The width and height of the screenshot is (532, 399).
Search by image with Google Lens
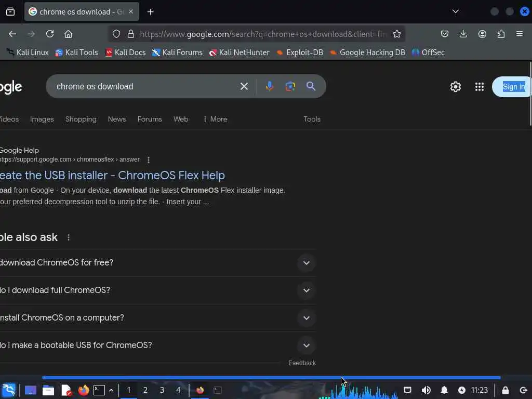pos(290,87)
